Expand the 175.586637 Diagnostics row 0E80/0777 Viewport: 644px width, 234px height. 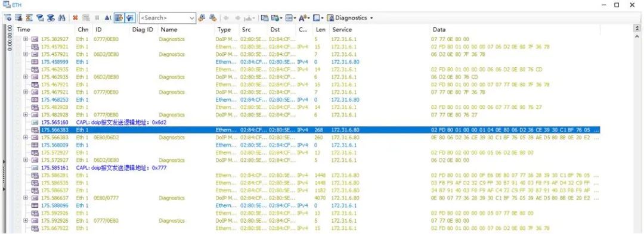[x=26, y=198]
